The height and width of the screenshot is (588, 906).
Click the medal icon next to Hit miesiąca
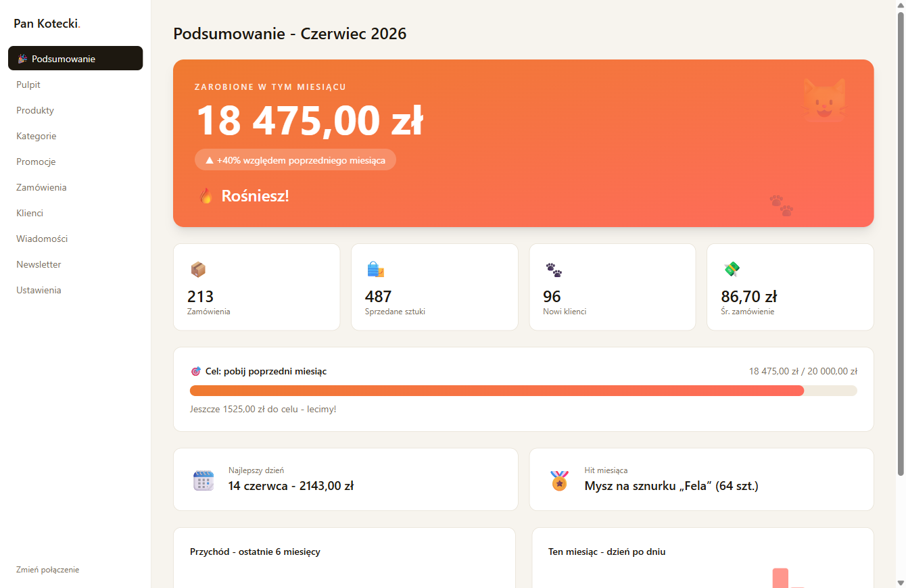pyautogui.click(x=559, y=481)
